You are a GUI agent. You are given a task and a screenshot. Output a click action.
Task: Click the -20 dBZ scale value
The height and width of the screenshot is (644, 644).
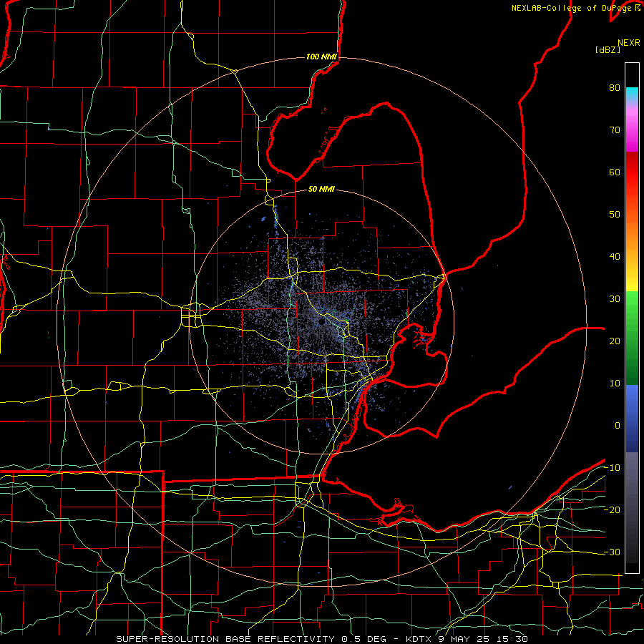click(612, 510)
